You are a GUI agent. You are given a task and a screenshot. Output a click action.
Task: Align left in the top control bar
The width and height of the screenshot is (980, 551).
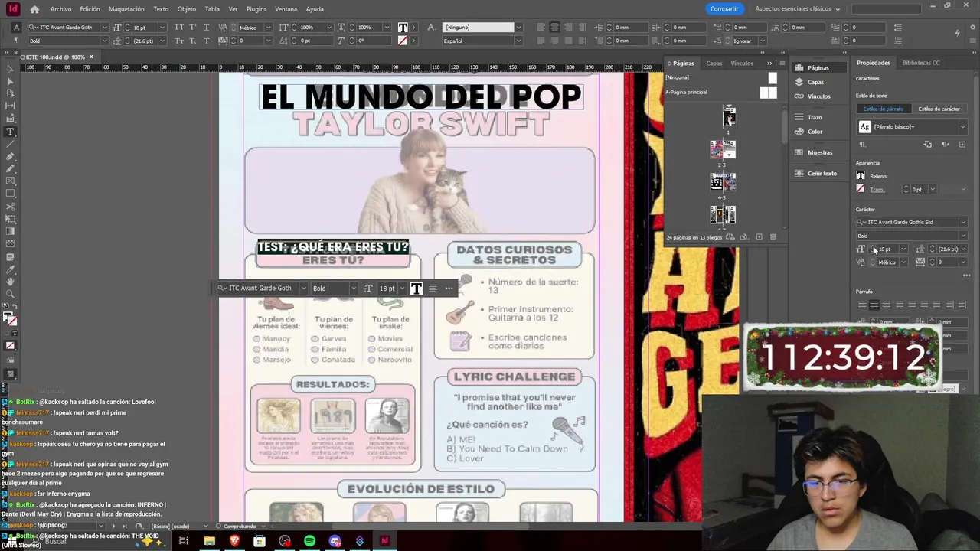pyautogui.click(x=541, y=28)
